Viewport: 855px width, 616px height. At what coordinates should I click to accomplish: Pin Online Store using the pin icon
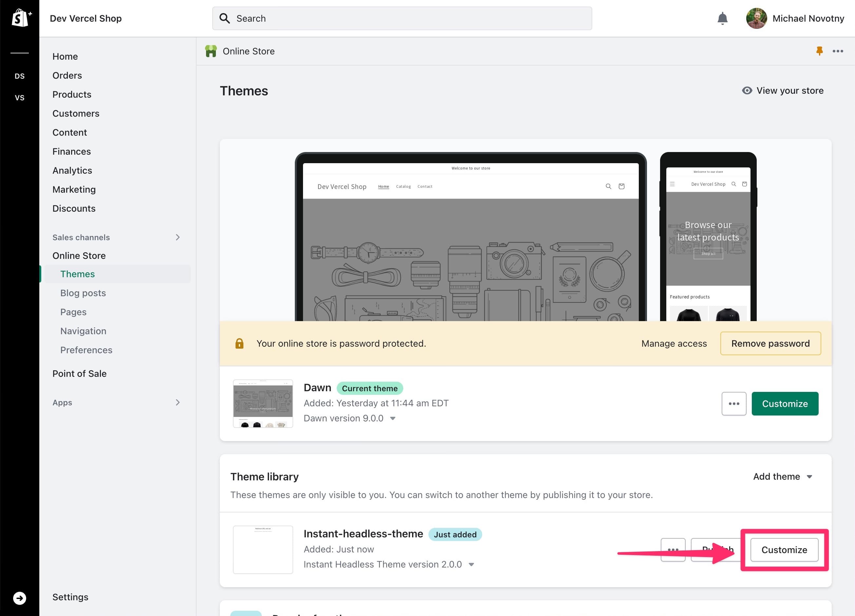pyautogui.click(x=819, y=51)
